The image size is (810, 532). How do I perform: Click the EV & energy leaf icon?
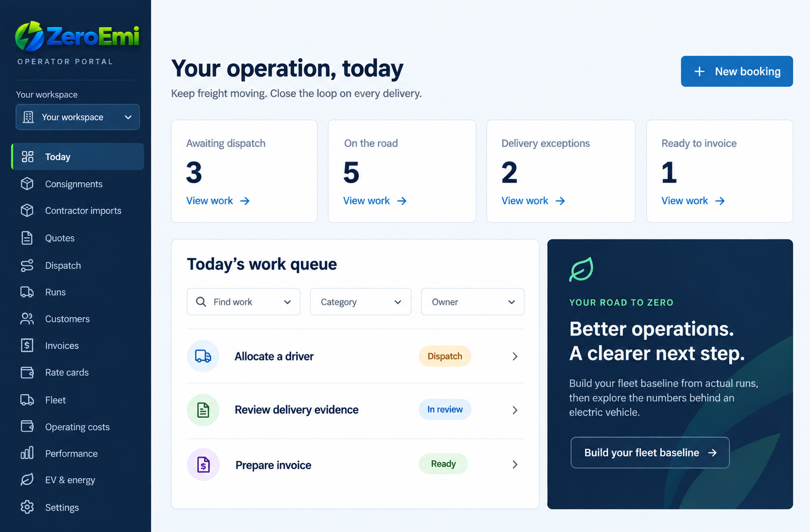pos(27,480)
